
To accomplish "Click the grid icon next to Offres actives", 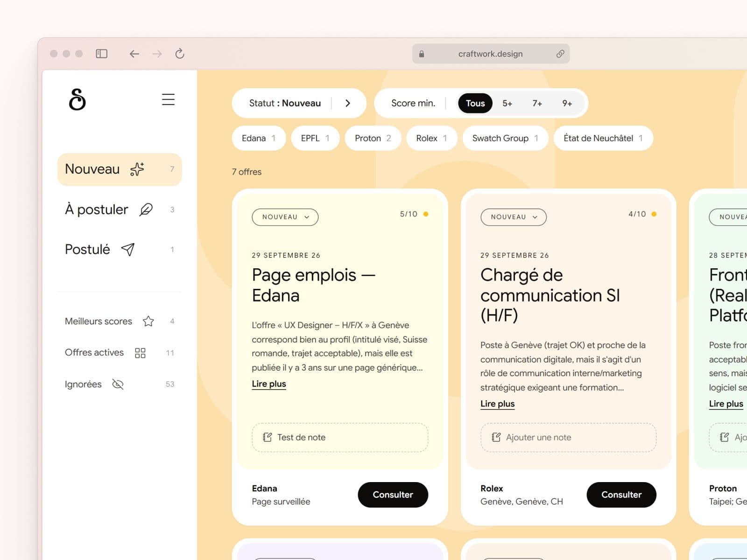I will pos(140,353).
